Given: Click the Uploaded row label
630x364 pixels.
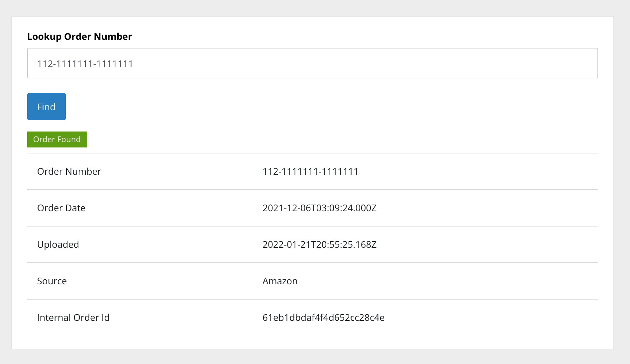Looking at the screenshot, I should [58, 245].
